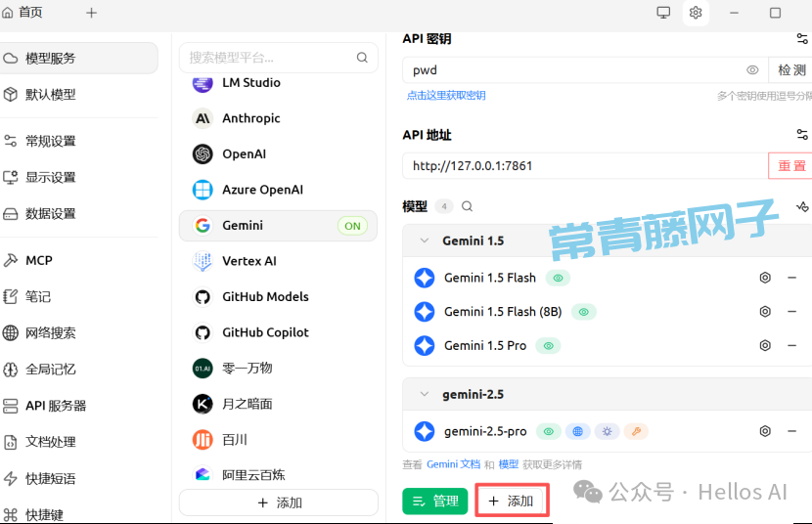Click the monitor icon in title bar
The height and width of the screenshot is (524, 812).
(x=663, y=13)
